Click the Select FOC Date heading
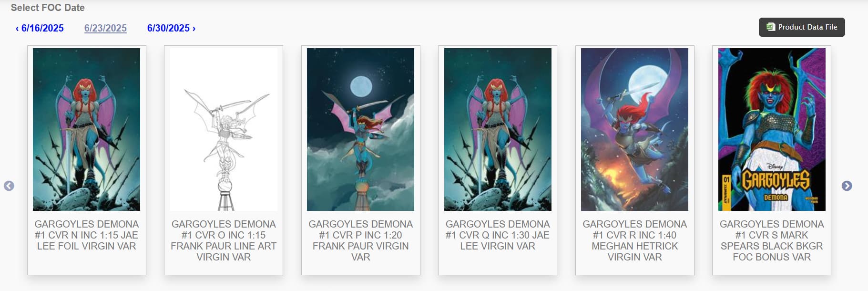 click(x=48, y=8)
